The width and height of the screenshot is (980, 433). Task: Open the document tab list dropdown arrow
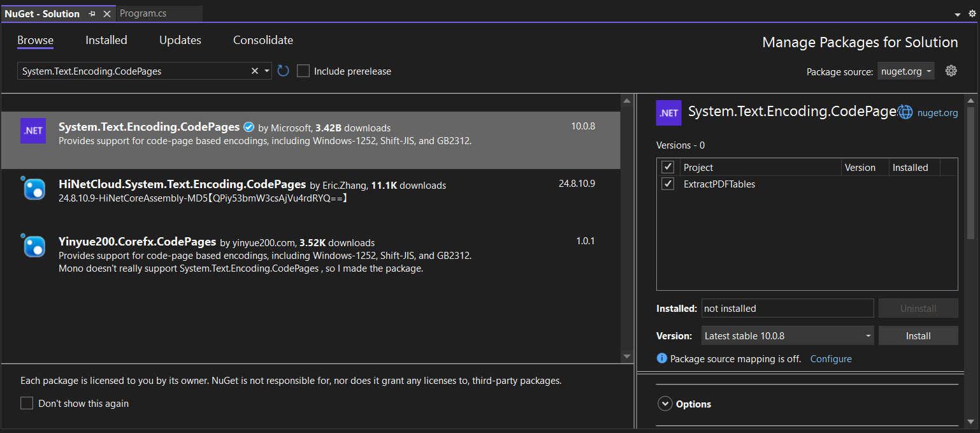pyautogui.click(x=957, y=14)
